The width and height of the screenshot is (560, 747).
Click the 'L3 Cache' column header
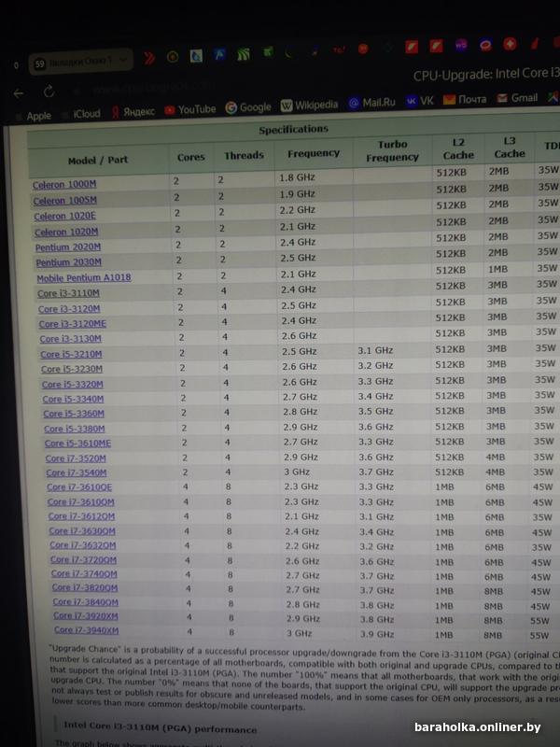(x=509, y=148)
